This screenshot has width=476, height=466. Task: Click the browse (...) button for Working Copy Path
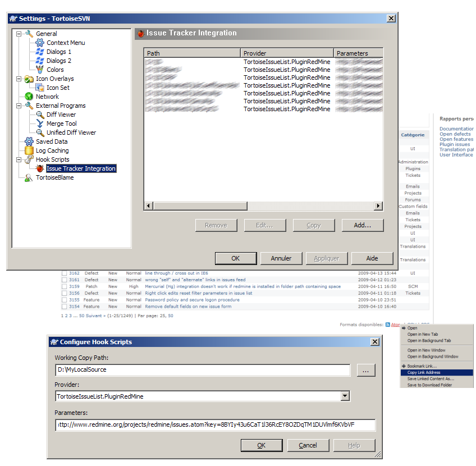[366, 371]
